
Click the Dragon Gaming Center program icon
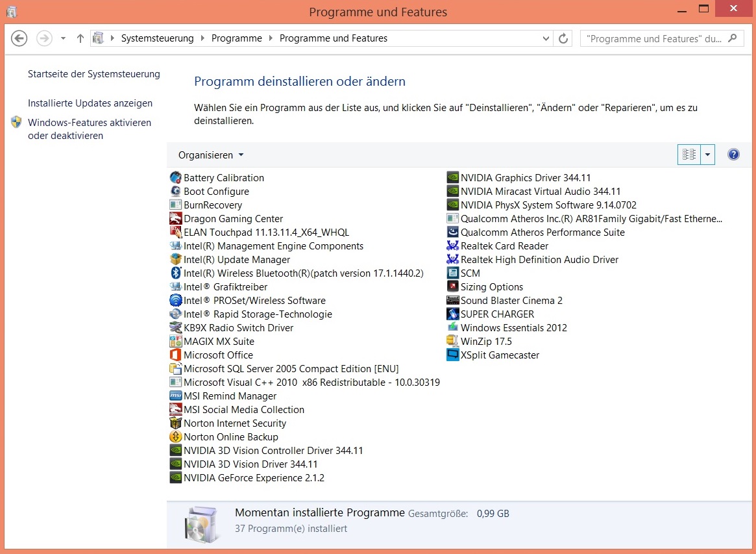(x=175, y=219)
